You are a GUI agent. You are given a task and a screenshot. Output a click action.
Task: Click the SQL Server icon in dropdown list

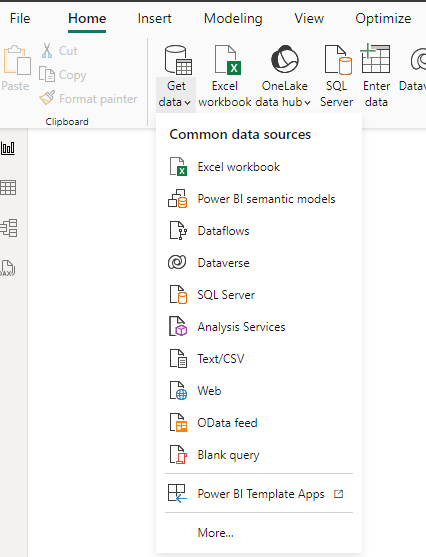coord(178,294)
